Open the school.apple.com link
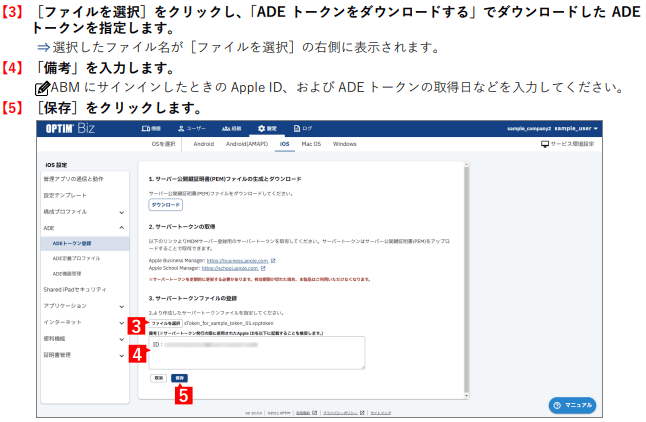This screenshot has height=422, width=646. click(230, 268)
